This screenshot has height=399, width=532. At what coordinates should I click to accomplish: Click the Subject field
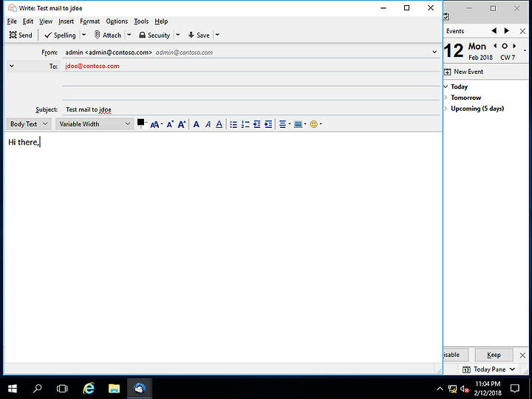point(251,109)
